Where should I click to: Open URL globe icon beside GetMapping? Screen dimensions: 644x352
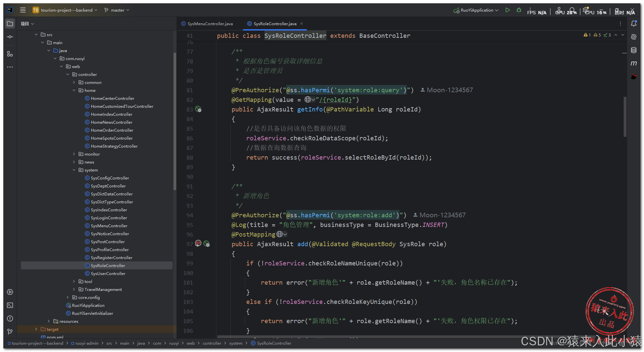(310, 100)
